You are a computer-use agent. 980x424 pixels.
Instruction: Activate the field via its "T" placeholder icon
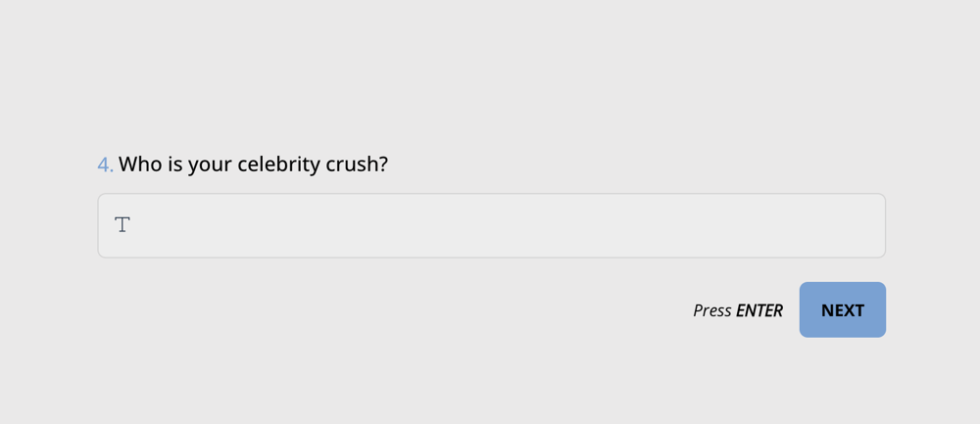[122, 225]
